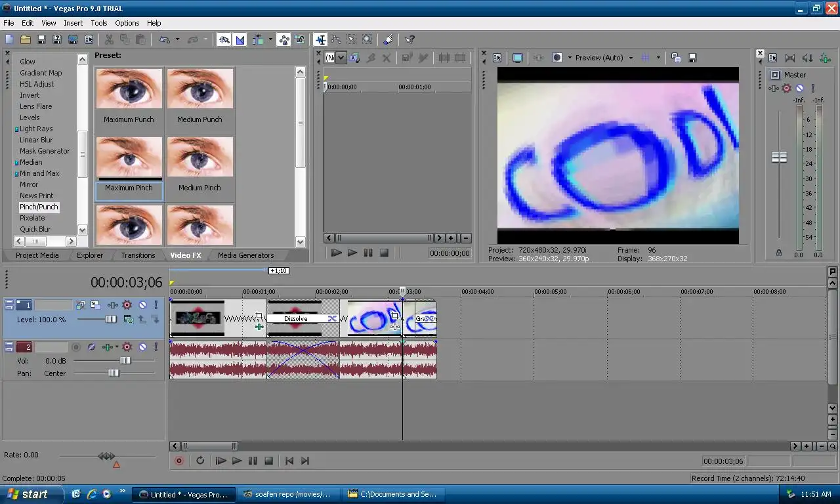Click timeline Play From Start button
The width and height of the screenshot is (840, 504).
(221, 461)
